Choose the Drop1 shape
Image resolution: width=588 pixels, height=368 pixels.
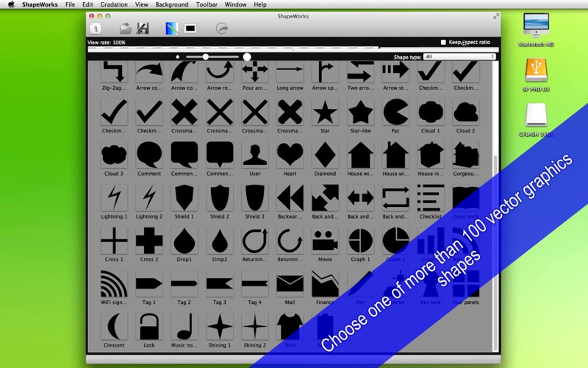(184, 241)
